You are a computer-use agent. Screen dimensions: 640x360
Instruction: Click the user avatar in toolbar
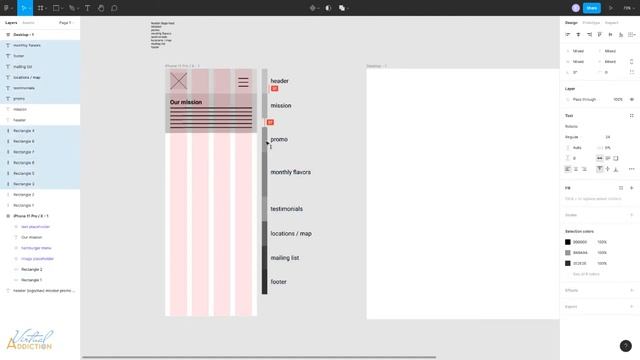point(576,8)
